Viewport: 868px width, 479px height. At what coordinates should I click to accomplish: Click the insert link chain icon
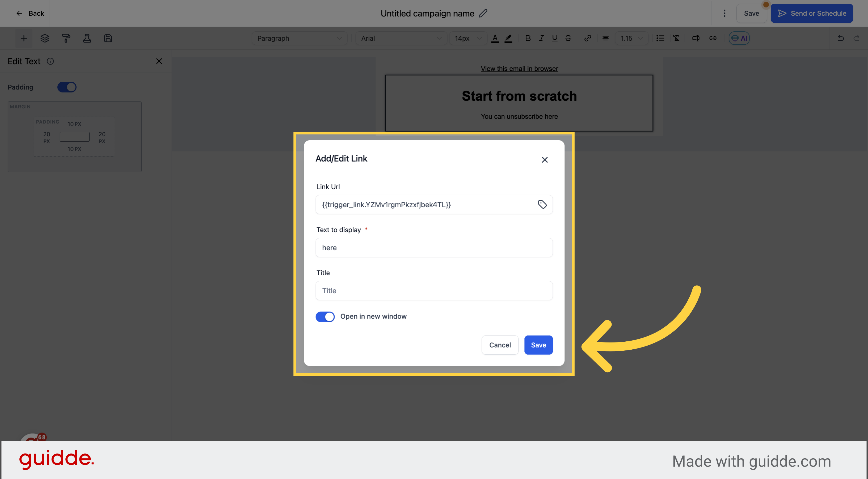coord(588,39)
